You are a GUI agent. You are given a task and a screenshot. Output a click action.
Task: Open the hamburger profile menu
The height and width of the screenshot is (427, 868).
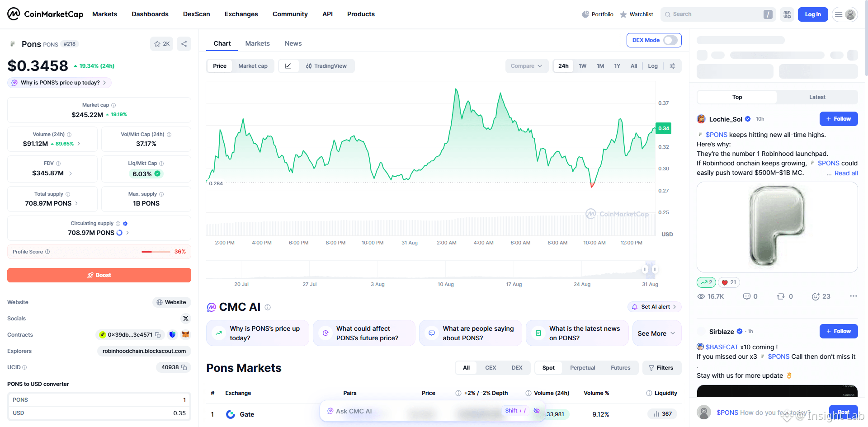pos(844,14)
